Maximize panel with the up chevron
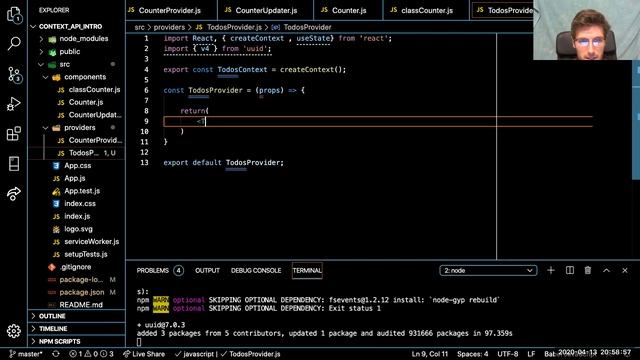 point(607,270)
